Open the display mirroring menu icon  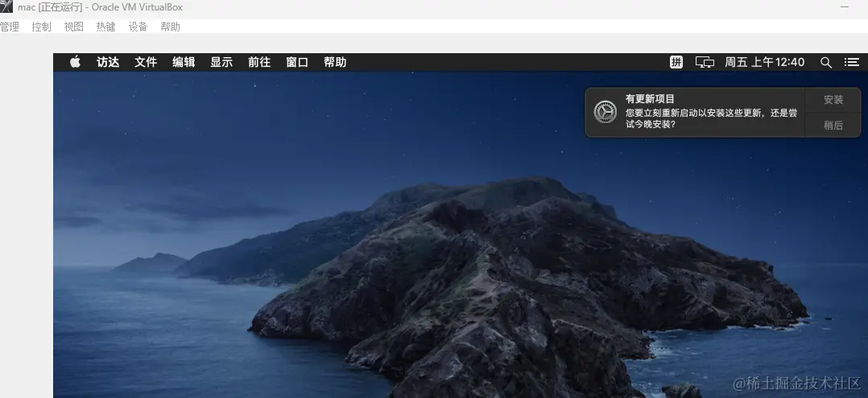pyautogui.click(x=705, y=63)
